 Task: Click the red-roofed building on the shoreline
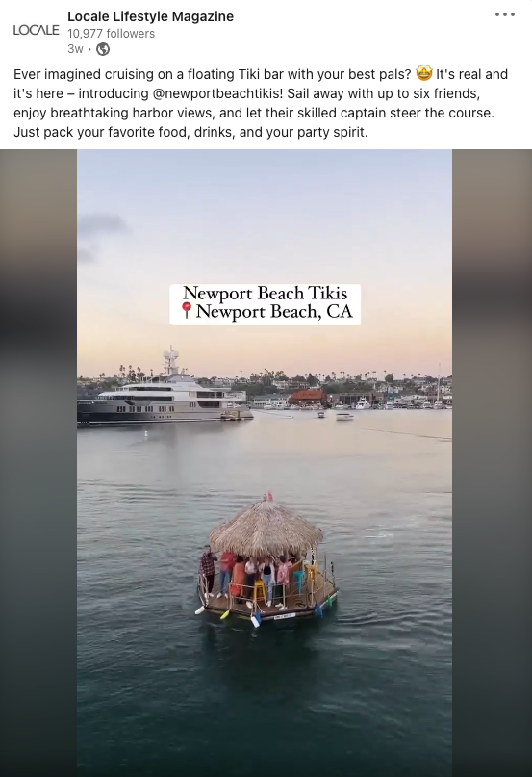point(306,397)
